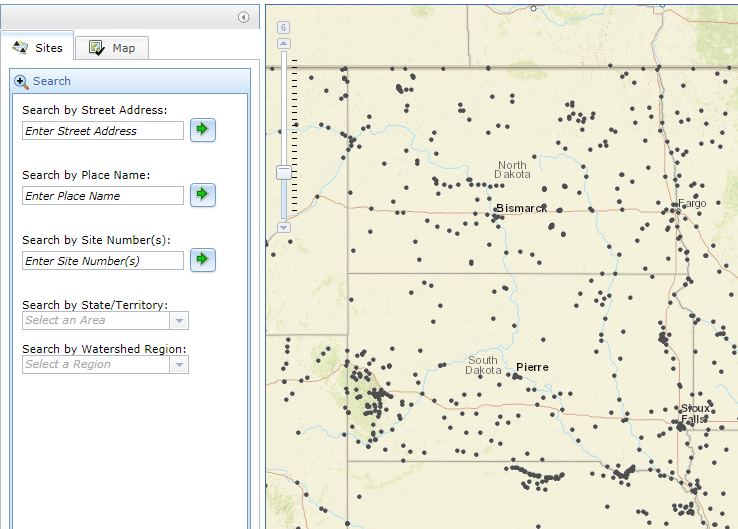Open the Map tab
This screenshot has width=738, height=529.
point(113,47)
